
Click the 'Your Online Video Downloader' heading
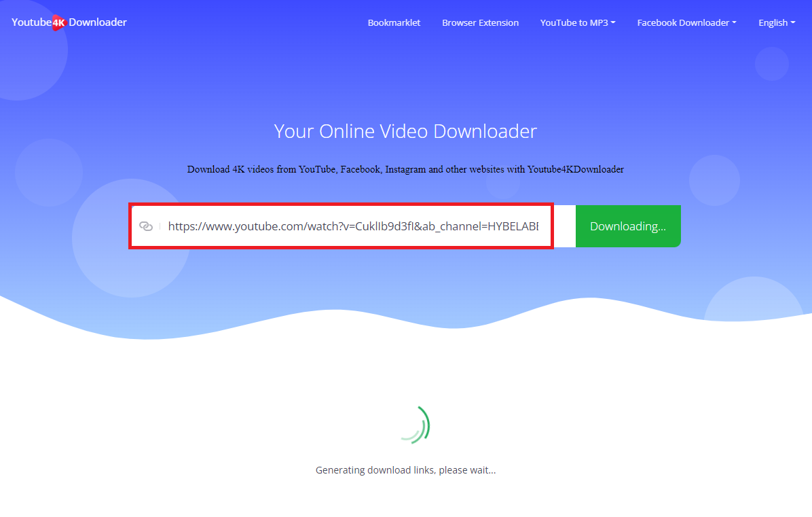pos(405,131)
